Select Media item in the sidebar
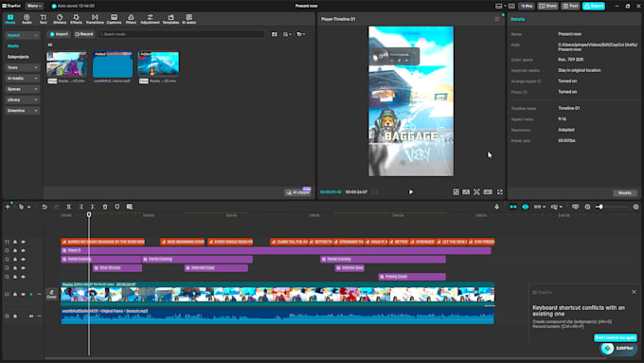644x363 pixels. pyautogui.click(x=13, y=46)
